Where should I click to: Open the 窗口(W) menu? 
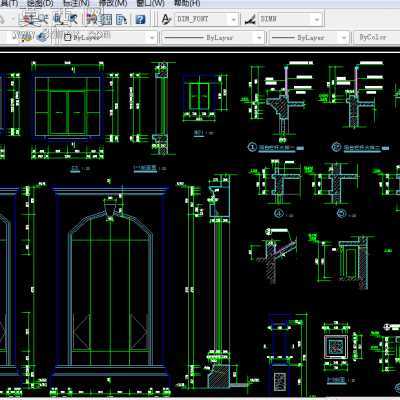pyautogui.click(x=151, y=4)
